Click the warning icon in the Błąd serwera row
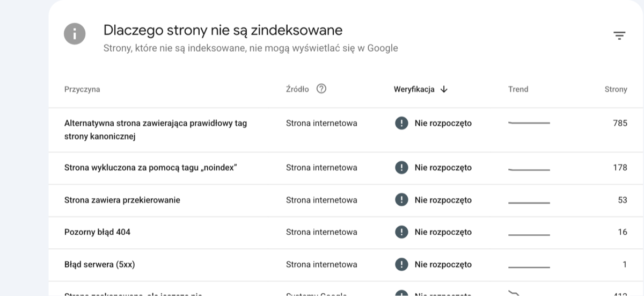644x296 pixels. 401,264
